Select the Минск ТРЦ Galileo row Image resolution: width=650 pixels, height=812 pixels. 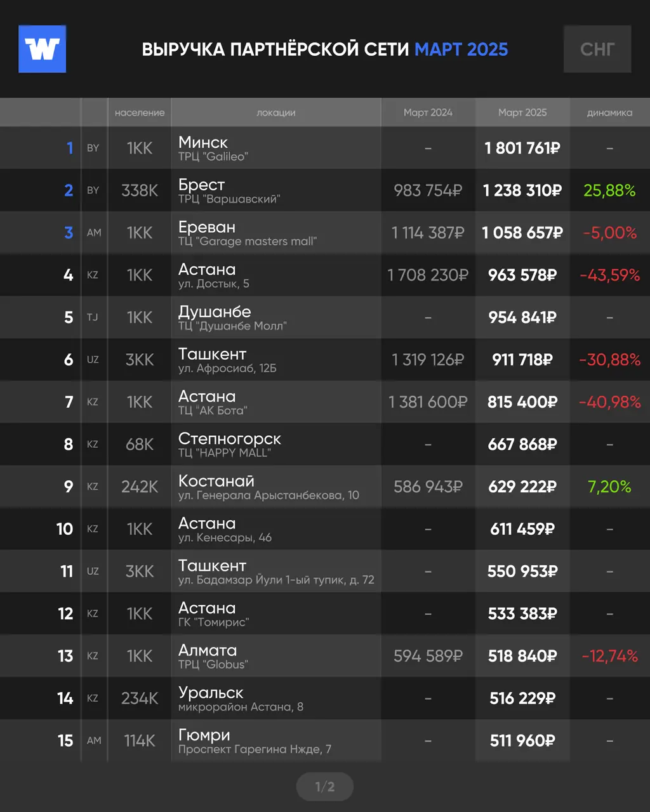click(x=325, y=148)
